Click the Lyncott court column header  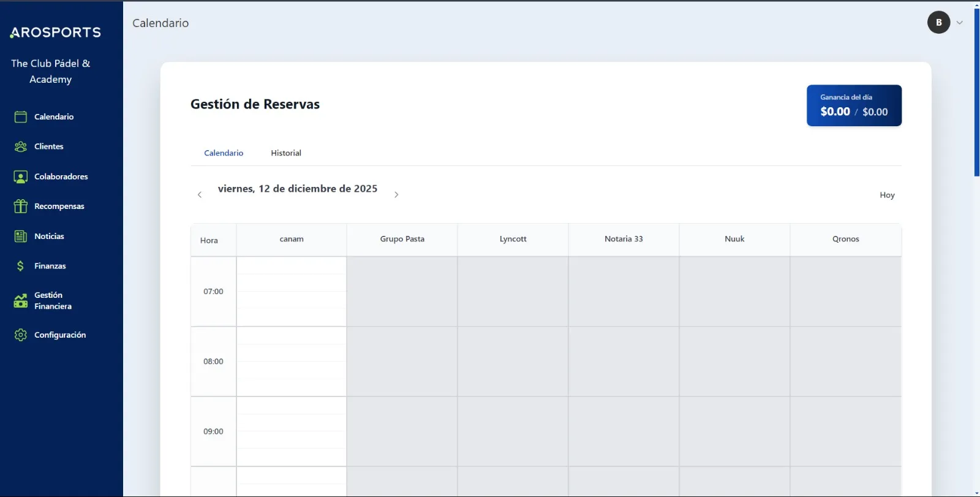point(513,239)
